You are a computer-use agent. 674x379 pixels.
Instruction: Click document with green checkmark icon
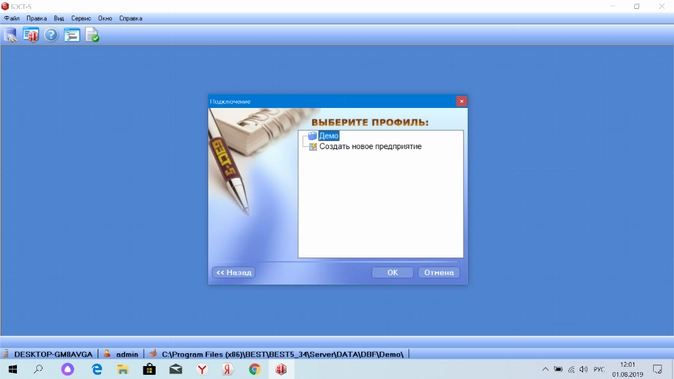pos(92,35)
